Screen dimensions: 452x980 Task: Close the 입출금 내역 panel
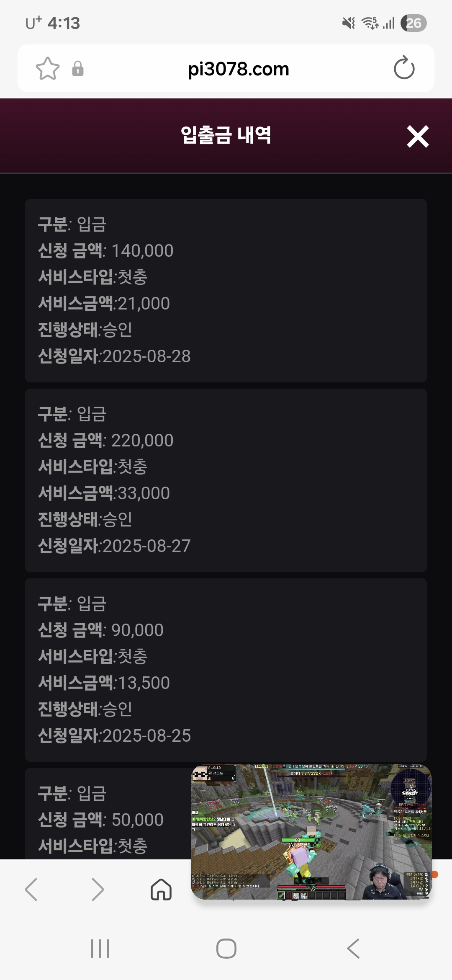(418, 137)
